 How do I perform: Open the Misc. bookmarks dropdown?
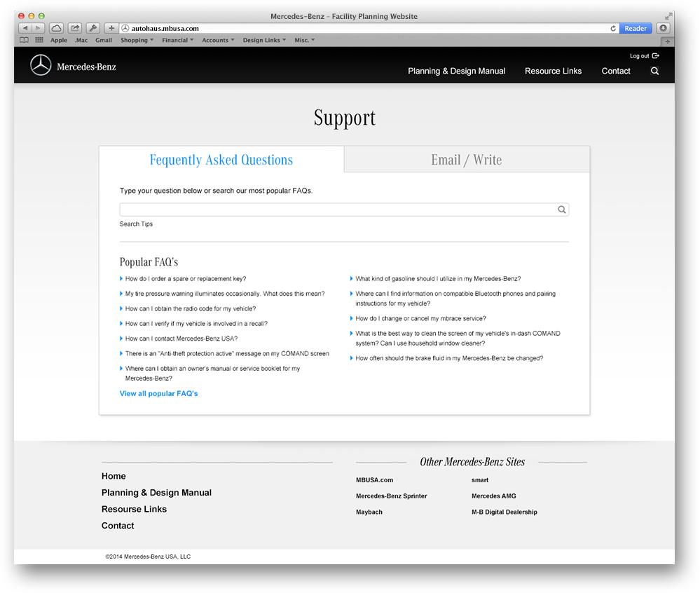[x=305, y=40]
